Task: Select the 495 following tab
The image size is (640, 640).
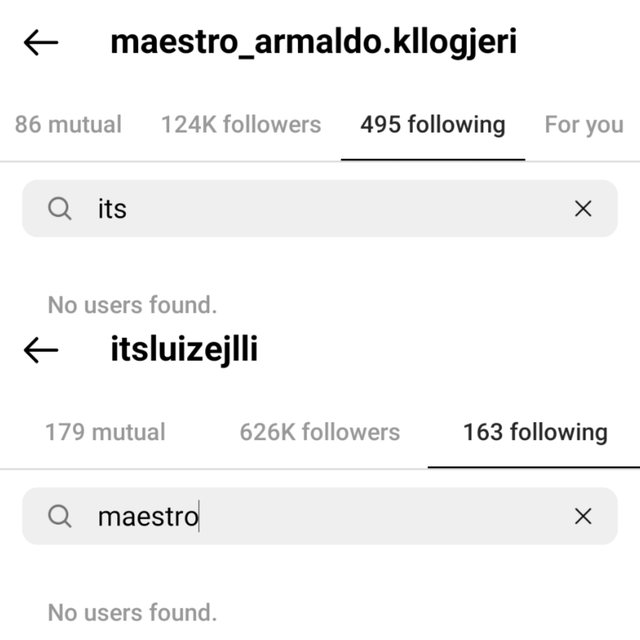Action: click(x=433, y=125)
